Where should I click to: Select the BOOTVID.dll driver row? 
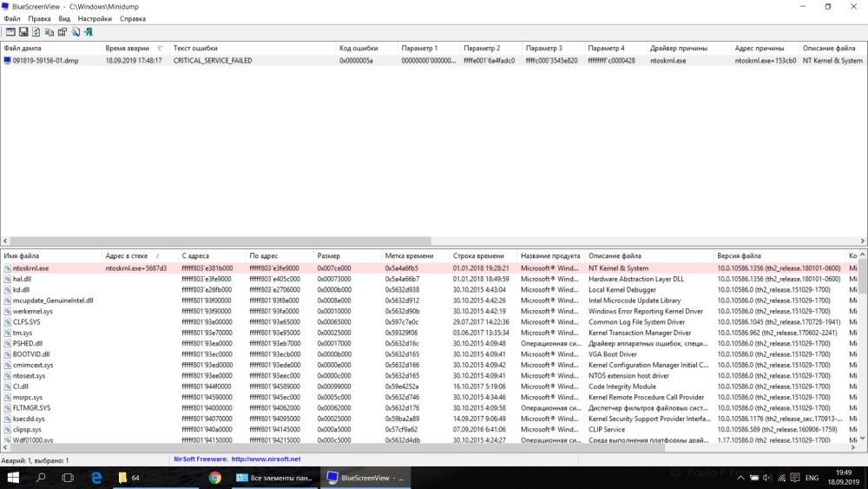point(429,354)
